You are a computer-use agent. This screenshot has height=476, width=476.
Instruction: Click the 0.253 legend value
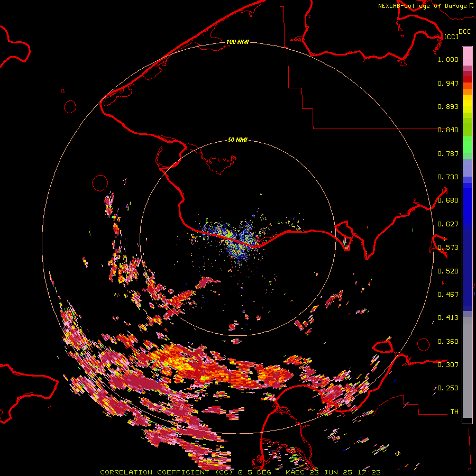[448, 388]
